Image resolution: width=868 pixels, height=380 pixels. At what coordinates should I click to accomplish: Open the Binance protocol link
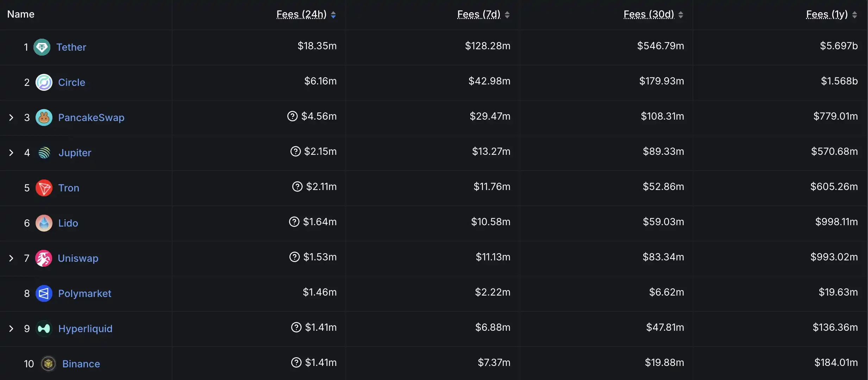point(81,364)
